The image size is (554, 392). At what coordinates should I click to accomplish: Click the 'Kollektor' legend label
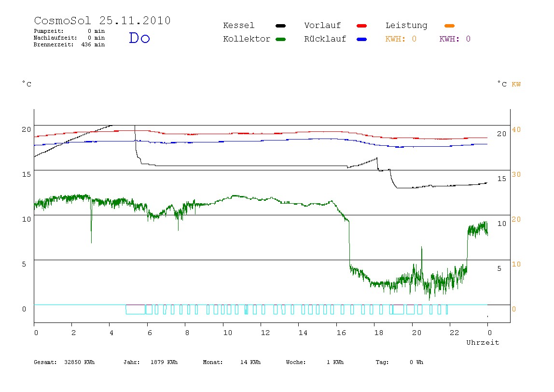click(x=247, y=39)
